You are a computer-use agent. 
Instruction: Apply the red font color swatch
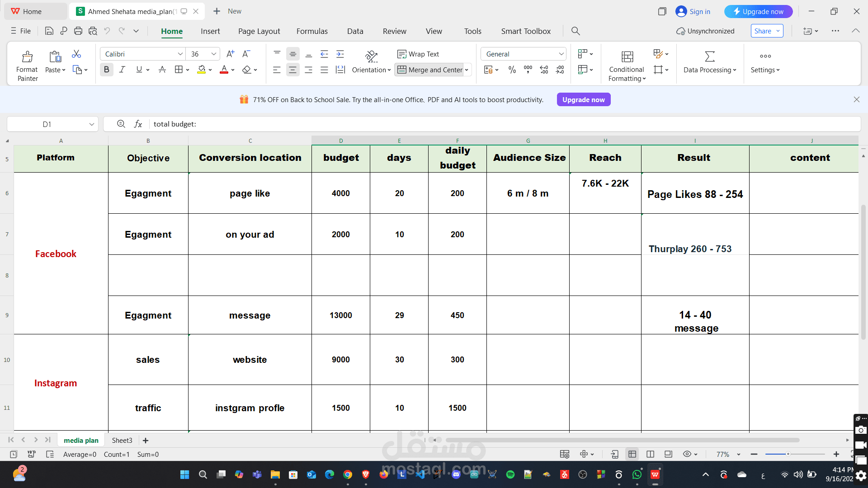coord(224,70)
